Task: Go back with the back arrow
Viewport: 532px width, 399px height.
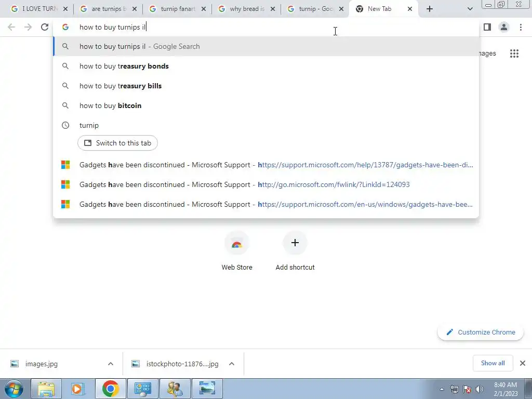Action: [11, 27]
